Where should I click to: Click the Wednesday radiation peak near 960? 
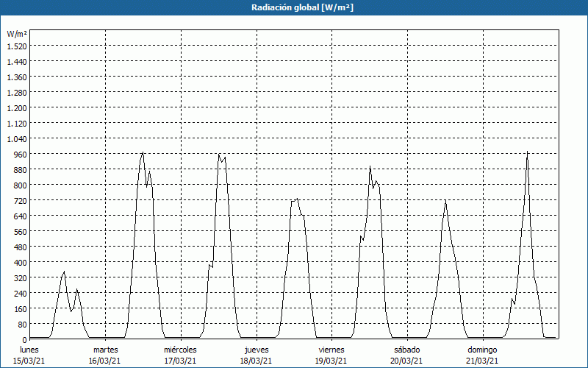[219, 154]
